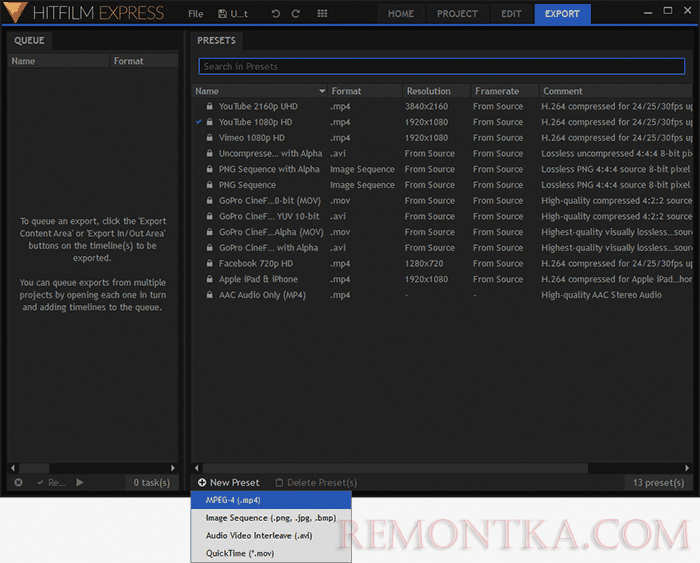
Task: Click the Redo arrow icon
Action: pos(296,14)
